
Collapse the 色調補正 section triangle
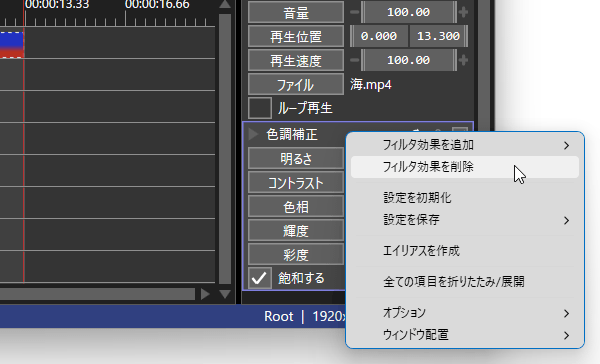[253, 134]
